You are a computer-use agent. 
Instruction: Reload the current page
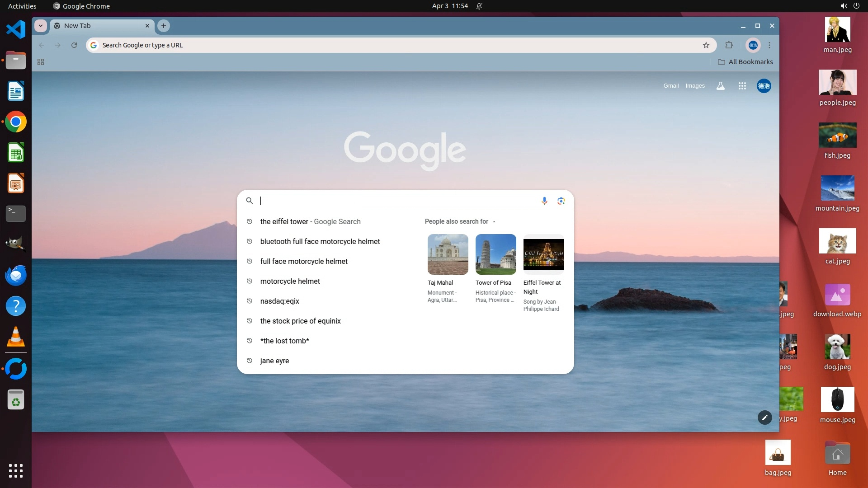point(74,45)
